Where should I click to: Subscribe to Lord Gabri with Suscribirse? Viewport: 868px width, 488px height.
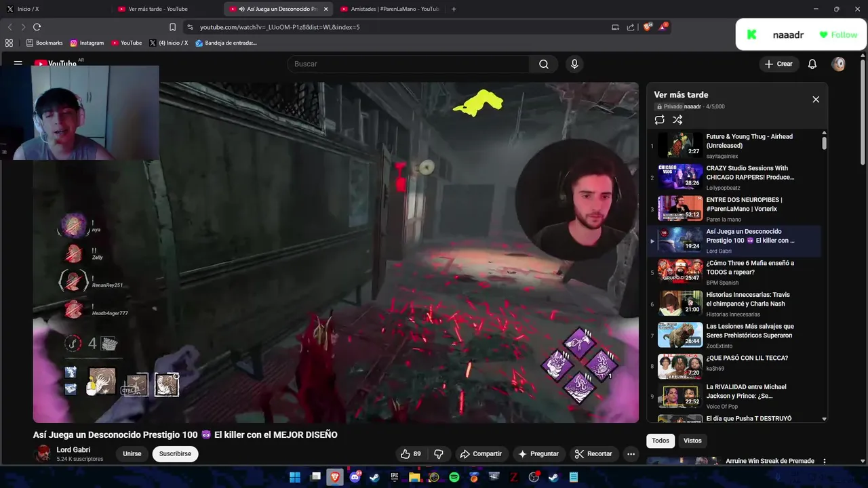tap(175, 454)
